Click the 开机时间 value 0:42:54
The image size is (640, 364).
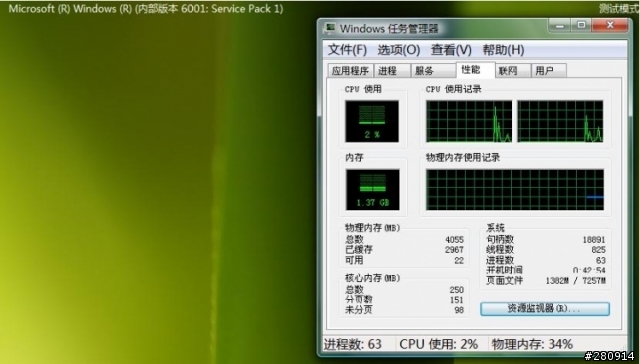click(589, 270)
